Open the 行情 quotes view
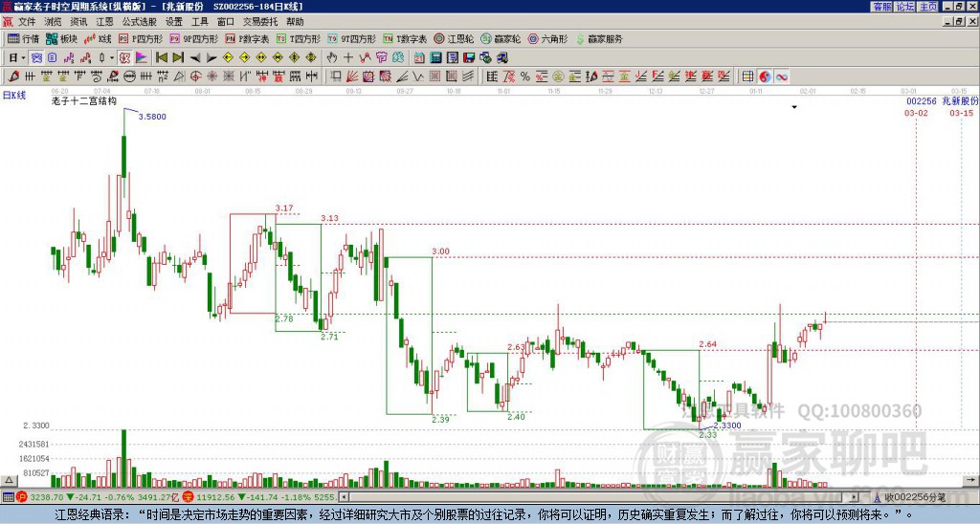Image resolution: width=980 pixels, height=524 pixels. coord(24,38)
